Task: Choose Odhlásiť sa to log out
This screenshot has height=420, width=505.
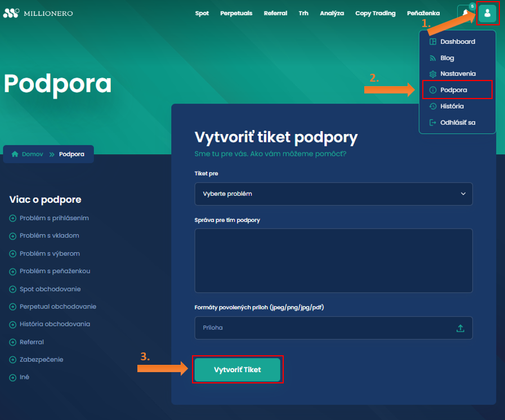Action: pyautogui.click(x=458, y=122)
